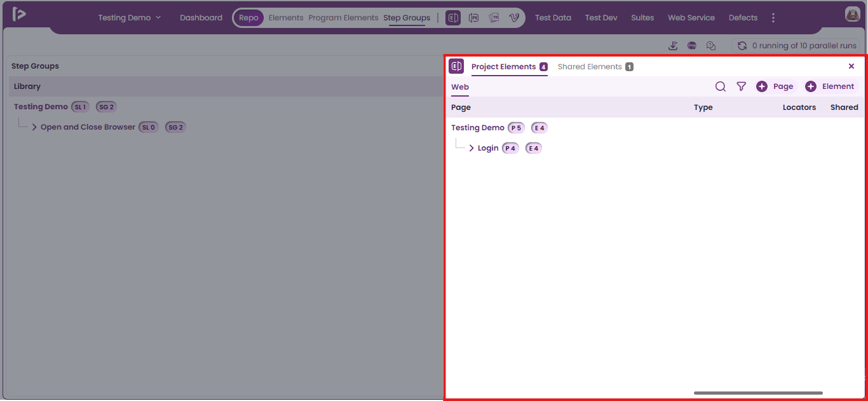This screenshot has width=868, height=401.
Task: Click the E 4 badge on Testing Demo
Action: pyautogui.click(x=539, y=128)
